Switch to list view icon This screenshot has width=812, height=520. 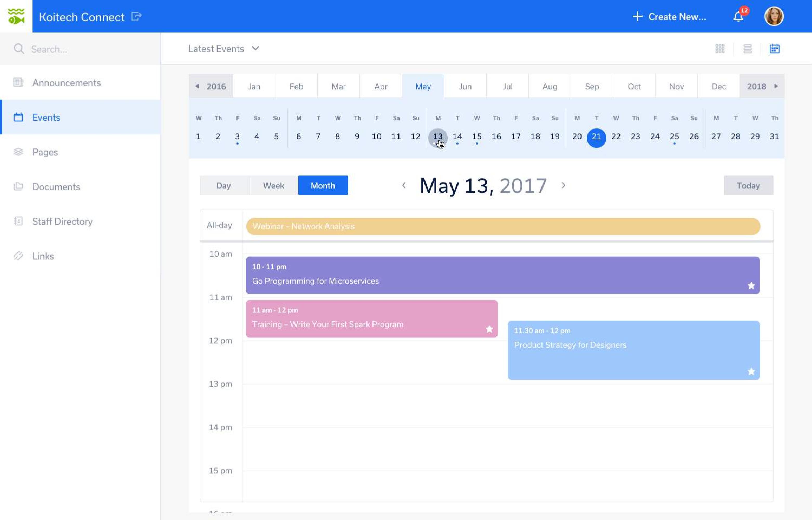coord(748,49)
